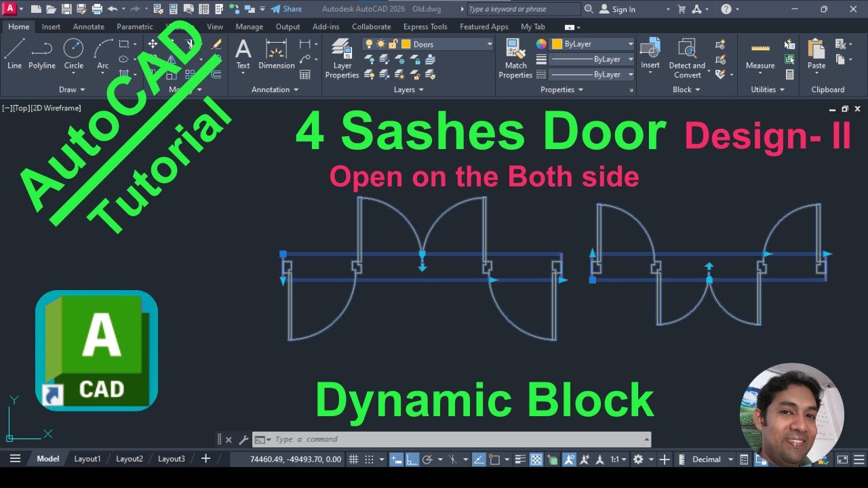Switch to the Insert ribbon tab
The height and width of the screenshot is (488, 868).
51,26
